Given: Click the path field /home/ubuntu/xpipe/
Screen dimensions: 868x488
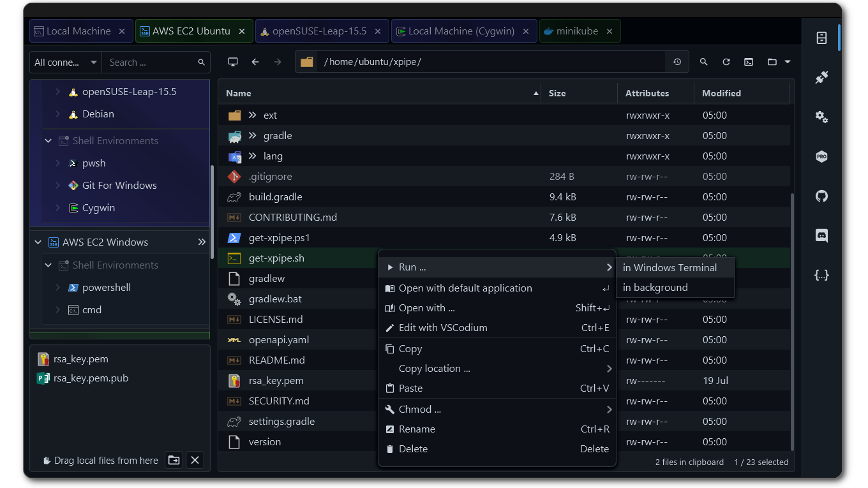Looking at the screenshot, I should tap(491, 62).
